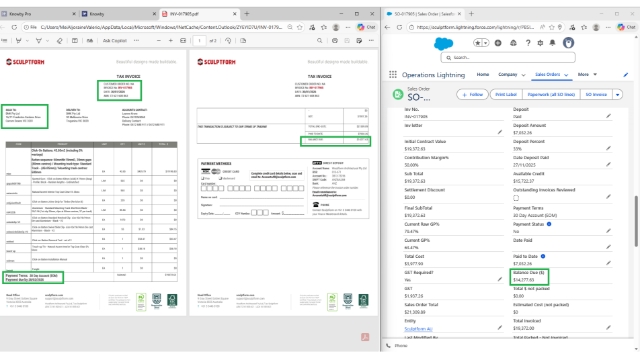Click the Print Label button
The image size is (640, 360).
(506, 94)
